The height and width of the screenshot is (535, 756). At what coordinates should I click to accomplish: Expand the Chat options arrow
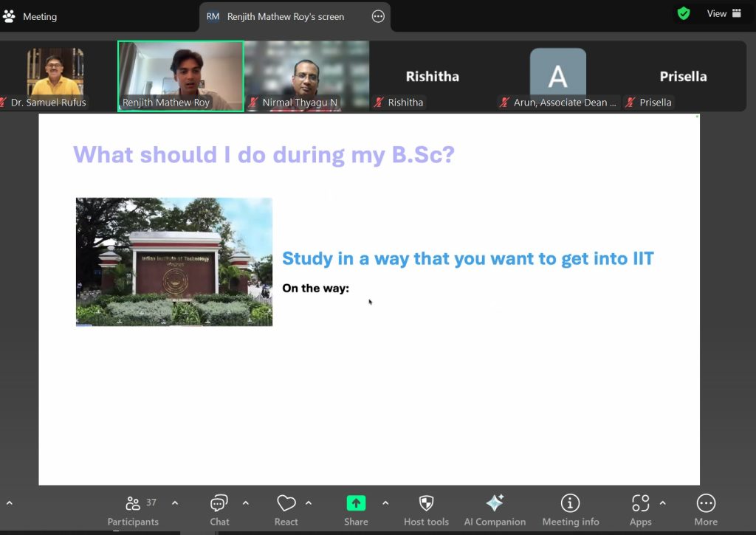point(246,503)
